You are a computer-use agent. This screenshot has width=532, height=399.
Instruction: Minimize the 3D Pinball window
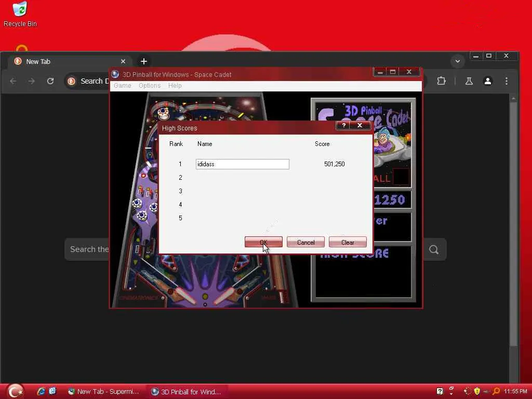pyautogui.click(x=380, y=72)
